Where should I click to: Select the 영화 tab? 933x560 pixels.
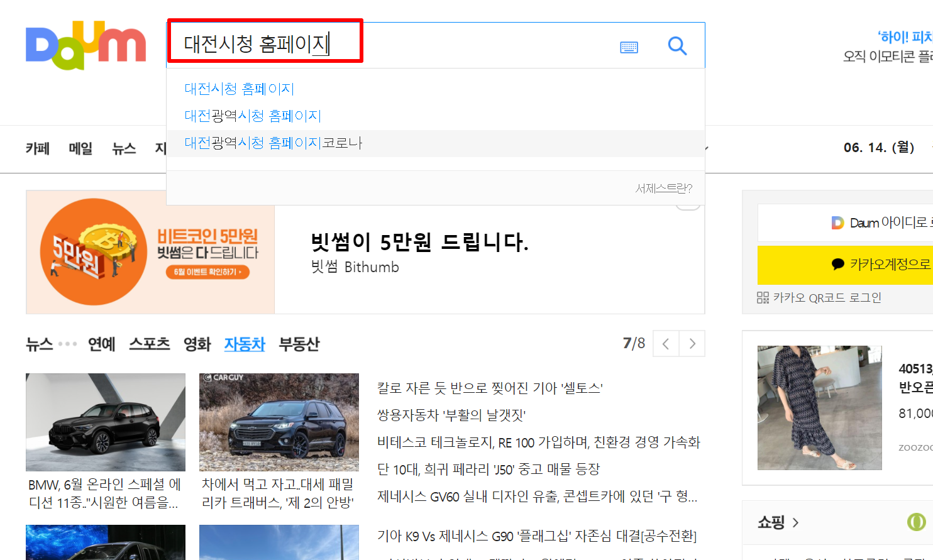197,344
